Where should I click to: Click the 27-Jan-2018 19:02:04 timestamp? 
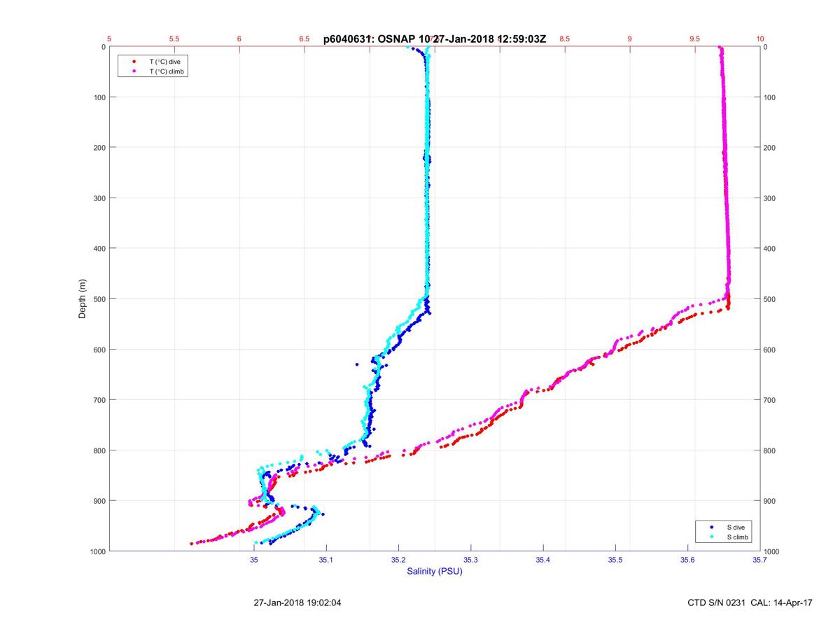point(297,602)
